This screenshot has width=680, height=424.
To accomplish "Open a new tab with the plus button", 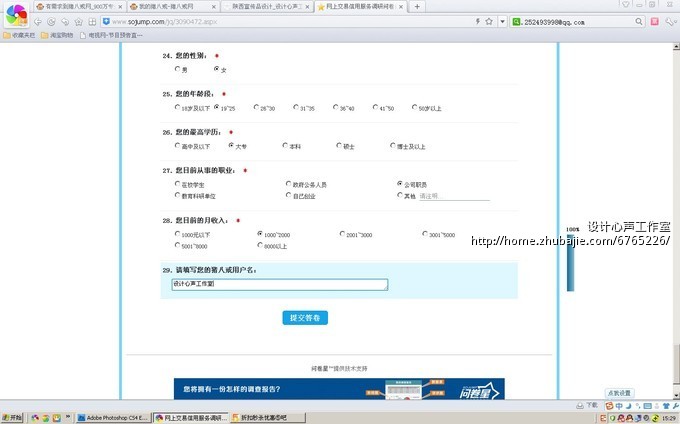I will point(417,7).
